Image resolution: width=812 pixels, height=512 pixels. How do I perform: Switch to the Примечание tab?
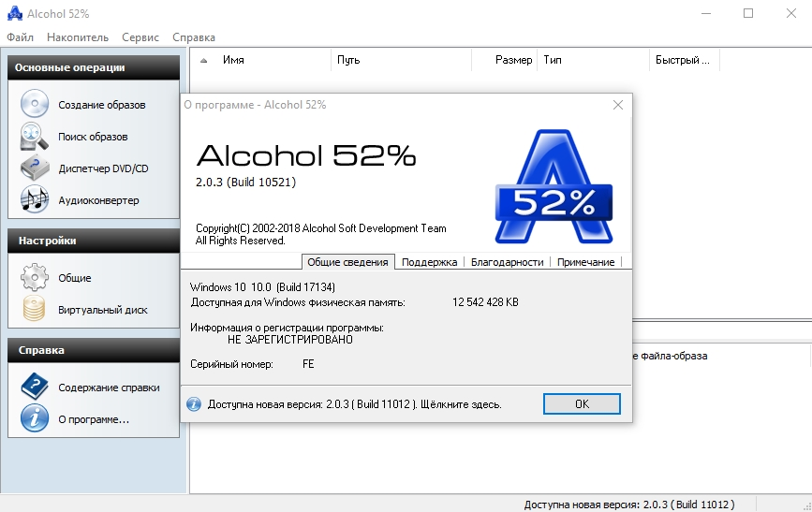coord(585,262)
